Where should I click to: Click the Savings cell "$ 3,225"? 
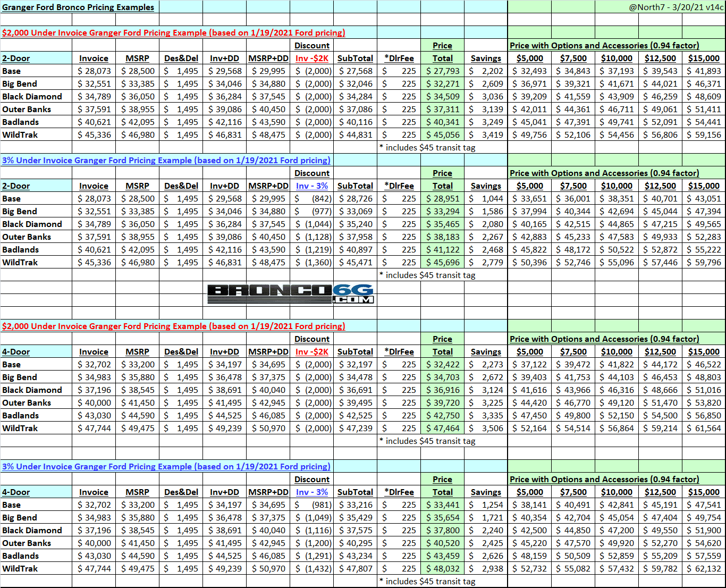[486, 403]
